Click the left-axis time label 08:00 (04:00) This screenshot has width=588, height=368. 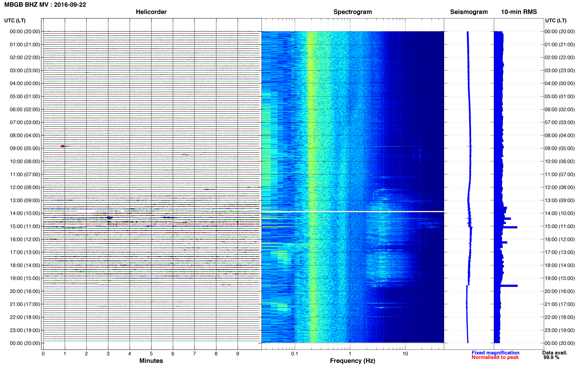(25, 135)
